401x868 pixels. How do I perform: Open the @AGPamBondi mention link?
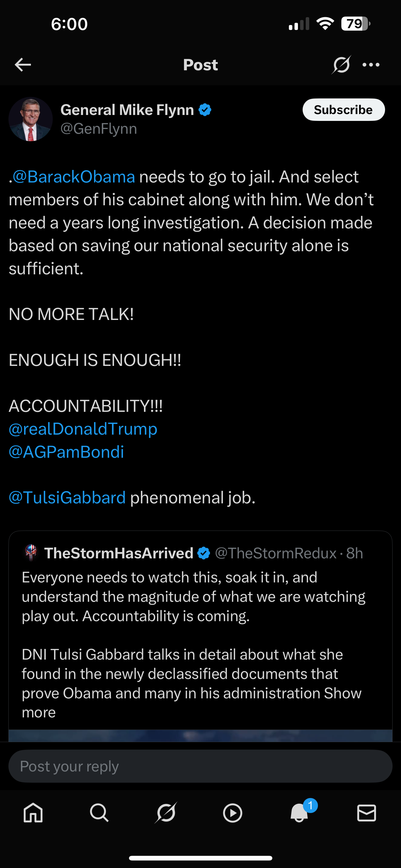(66, 452)
